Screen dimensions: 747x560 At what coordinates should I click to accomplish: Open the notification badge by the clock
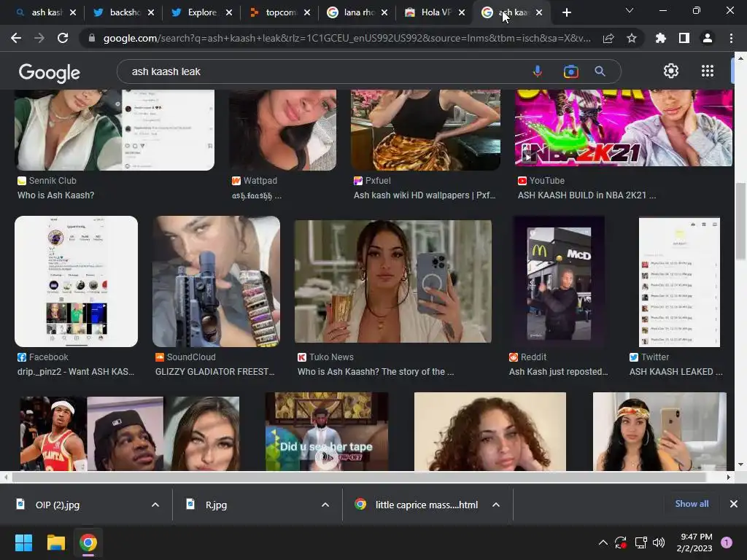[727, 542]
